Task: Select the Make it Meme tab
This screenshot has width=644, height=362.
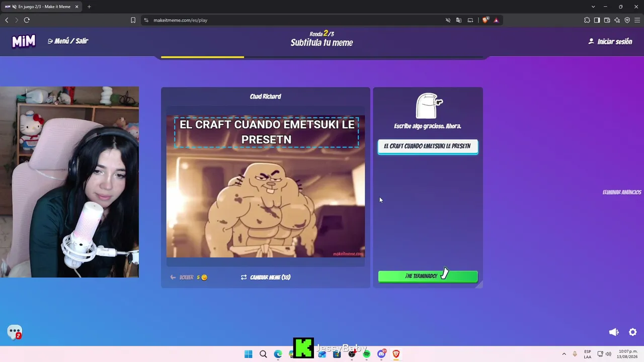Action: (x=42, y=7)
